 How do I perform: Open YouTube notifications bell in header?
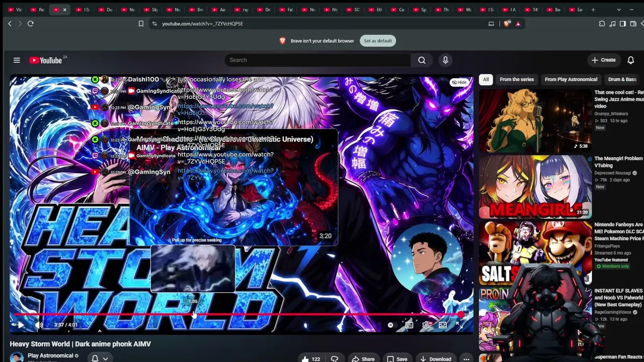[x=630, y=60]
